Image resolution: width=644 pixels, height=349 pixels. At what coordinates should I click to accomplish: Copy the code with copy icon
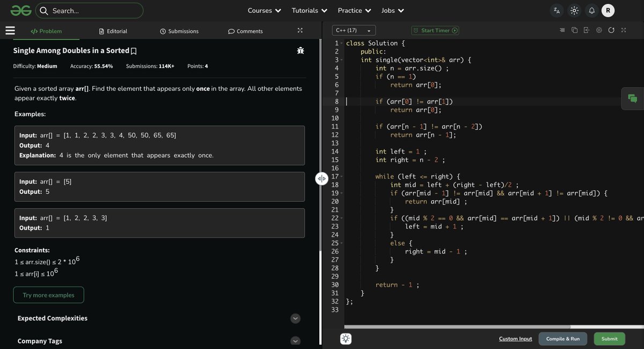574,30
